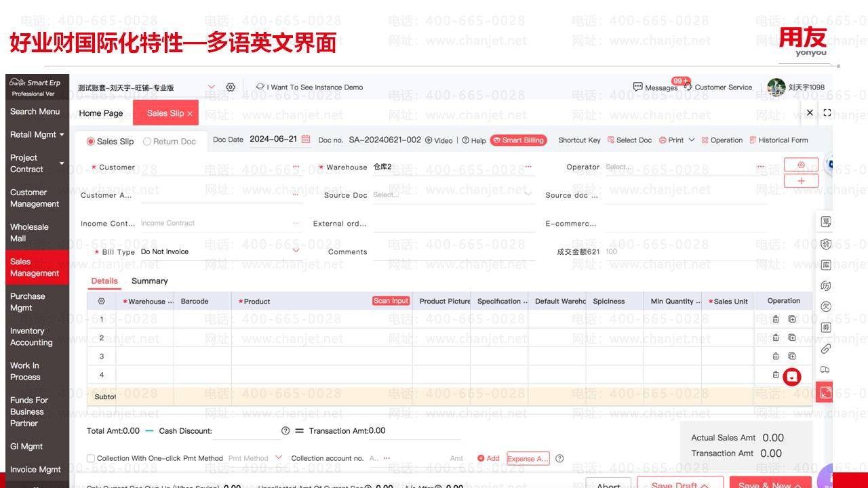Delete row 4 with the trash icon

coord(776,374)
